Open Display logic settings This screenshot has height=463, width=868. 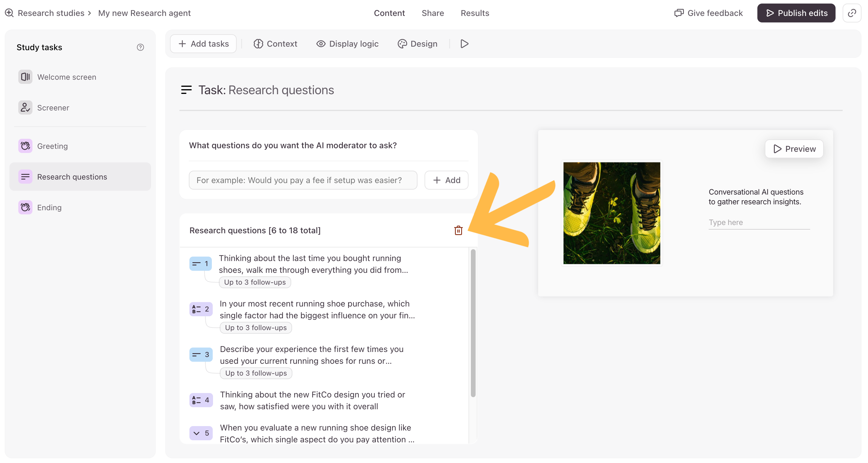pos(347,44)
